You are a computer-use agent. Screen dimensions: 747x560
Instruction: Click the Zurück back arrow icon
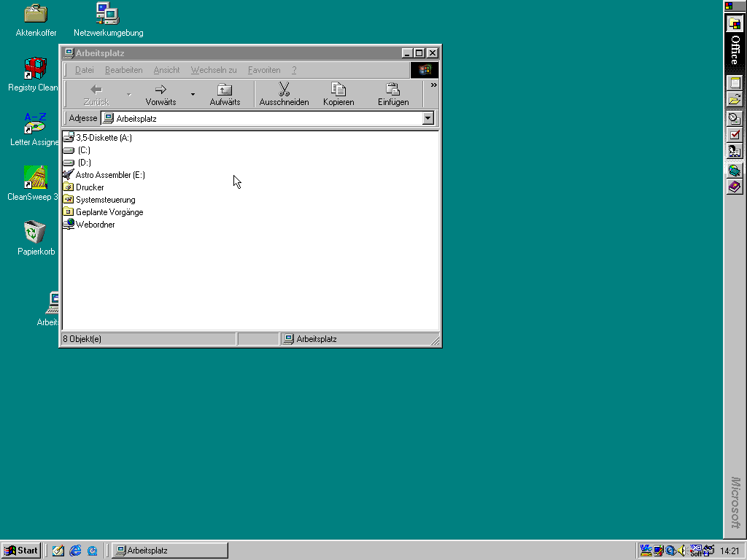click(96, 89)
